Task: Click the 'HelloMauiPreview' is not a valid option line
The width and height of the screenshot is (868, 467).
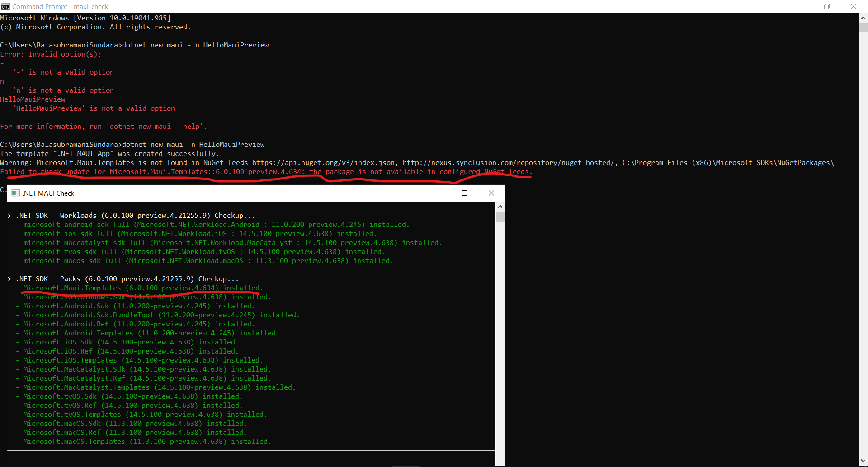Action: pyautogui.click(x=94, y=108)
